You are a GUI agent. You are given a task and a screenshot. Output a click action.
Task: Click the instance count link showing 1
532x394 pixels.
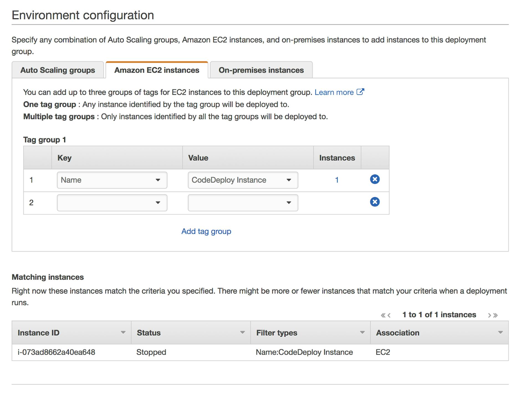click(337, 179)
